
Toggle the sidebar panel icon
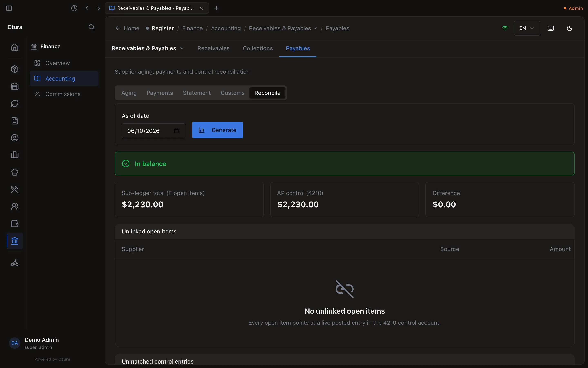point(9,8)
